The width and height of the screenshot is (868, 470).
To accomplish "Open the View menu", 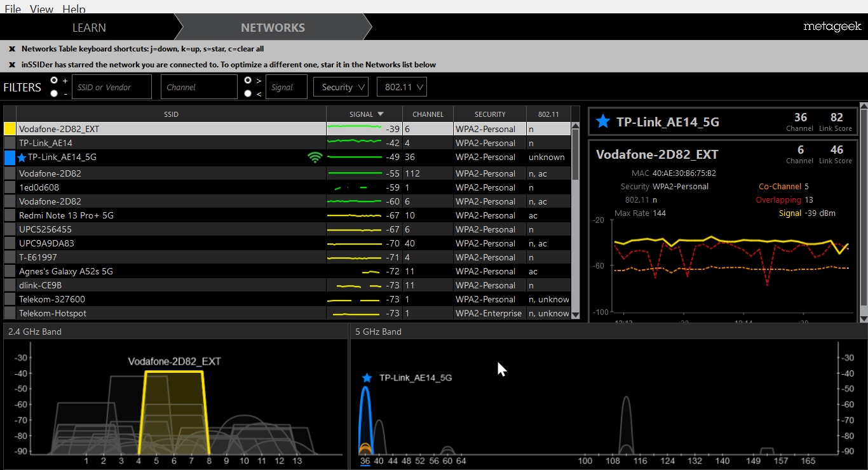I will tap(41, 9).
